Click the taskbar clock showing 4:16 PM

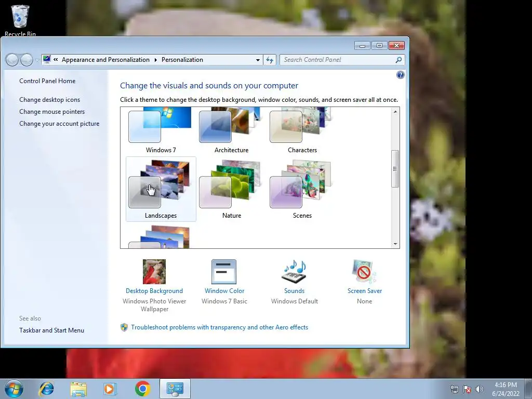click(x=506, y=389)
